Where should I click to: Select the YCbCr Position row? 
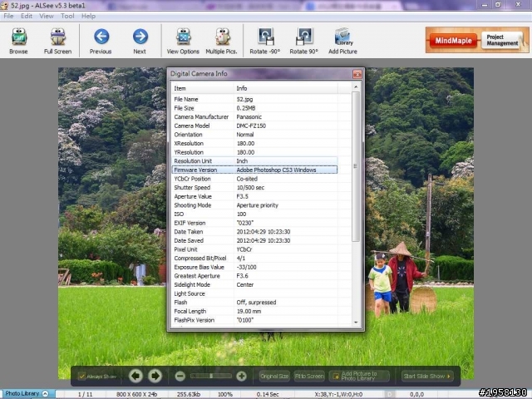(254, 179)
